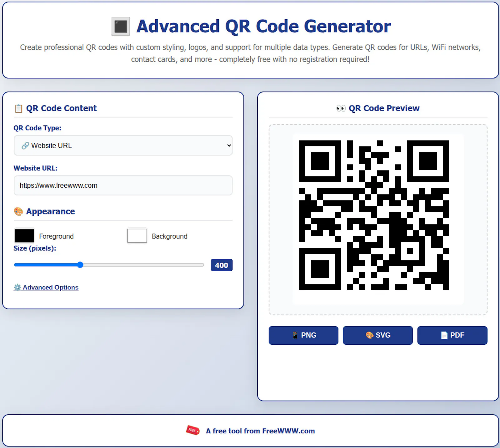
Task: Expand Advanced Options
Action: coord(46,287)
